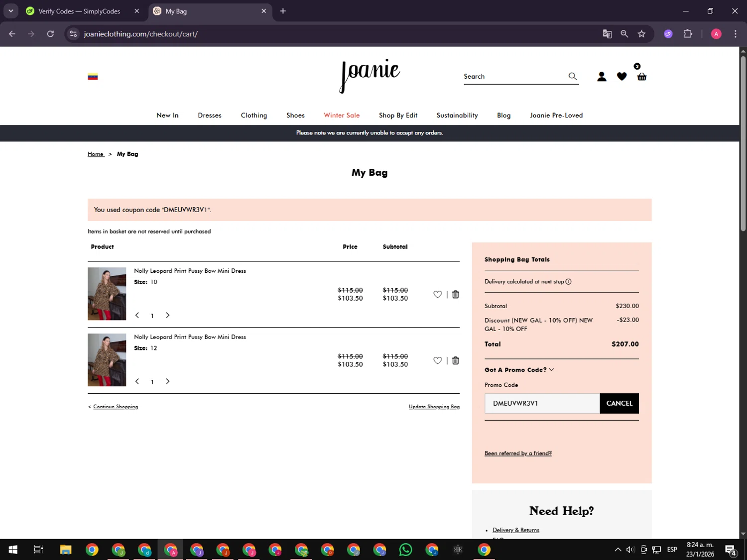Image resolution: width=747 pixels, height=560 pixels.
Task: Go to the Joanie logo homepage
Action: click(370, 76)
